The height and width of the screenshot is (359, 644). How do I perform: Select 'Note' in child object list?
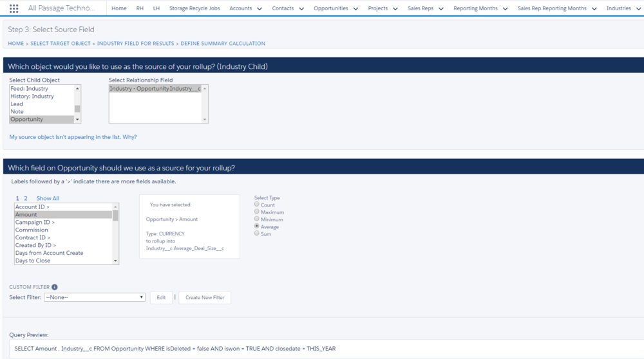coord(41,111)
